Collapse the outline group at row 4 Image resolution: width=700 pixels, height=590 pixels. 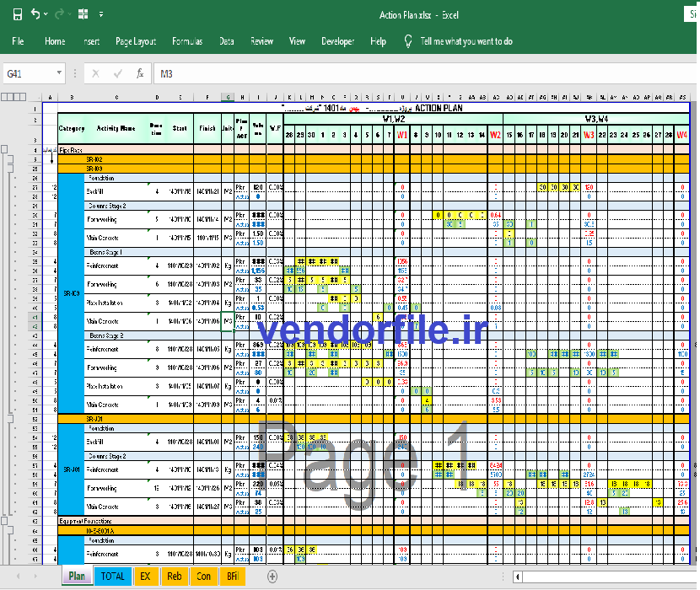4,149
